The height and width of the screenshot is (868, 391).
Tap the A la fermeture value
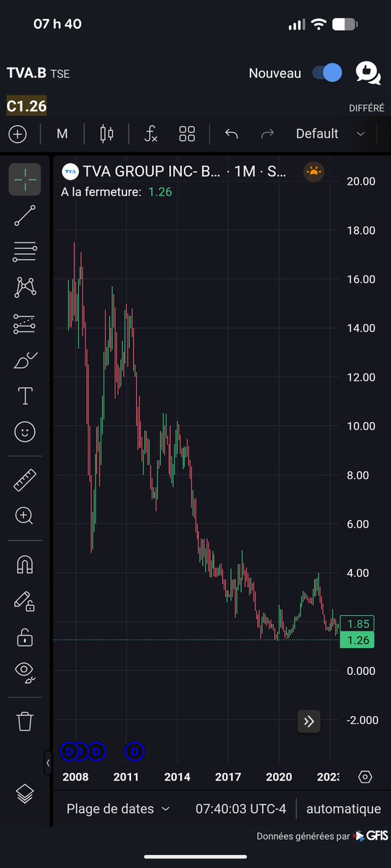click(160, 192)
